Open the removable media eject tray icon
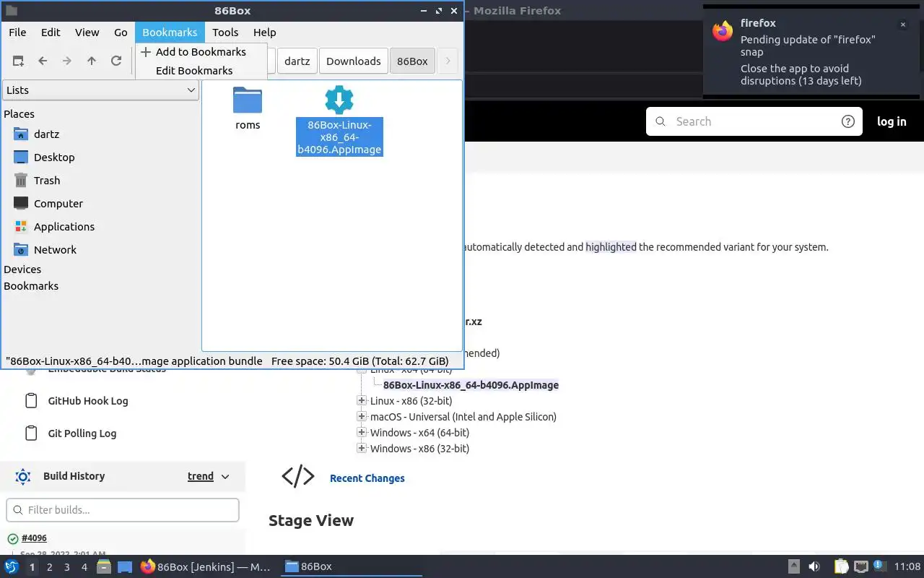 coord(793,567)
